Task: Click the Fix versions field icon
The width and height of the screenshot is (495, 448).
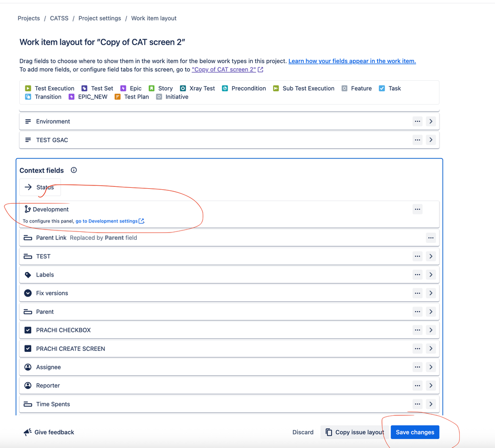Action: click(28, 293)
